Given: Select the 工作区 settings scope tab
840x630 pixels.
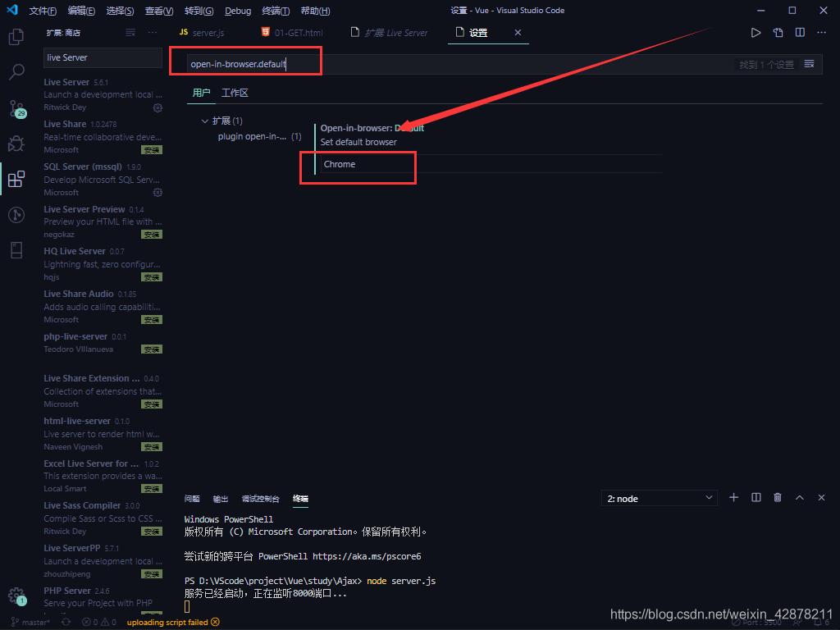Looking at the screenshot, I should (x=235, y=93).
